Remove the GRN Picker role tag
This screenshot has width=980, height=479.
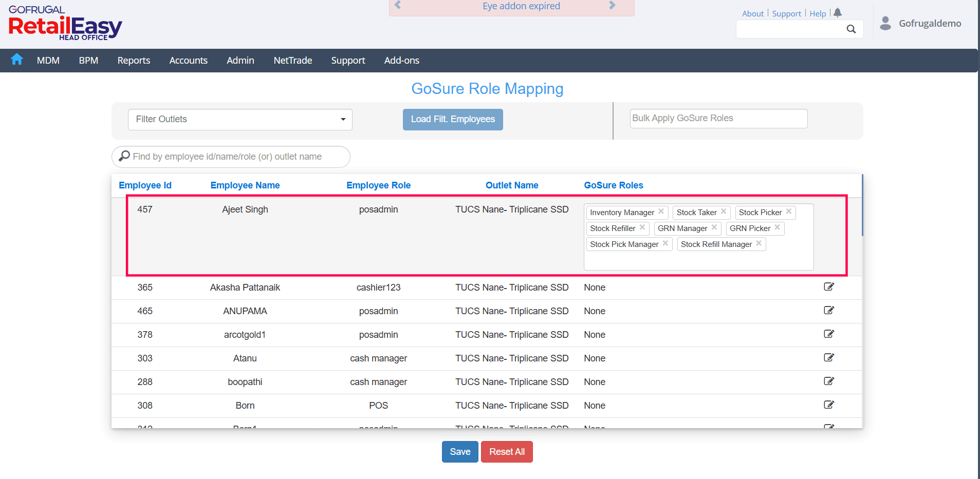[778, 227]
